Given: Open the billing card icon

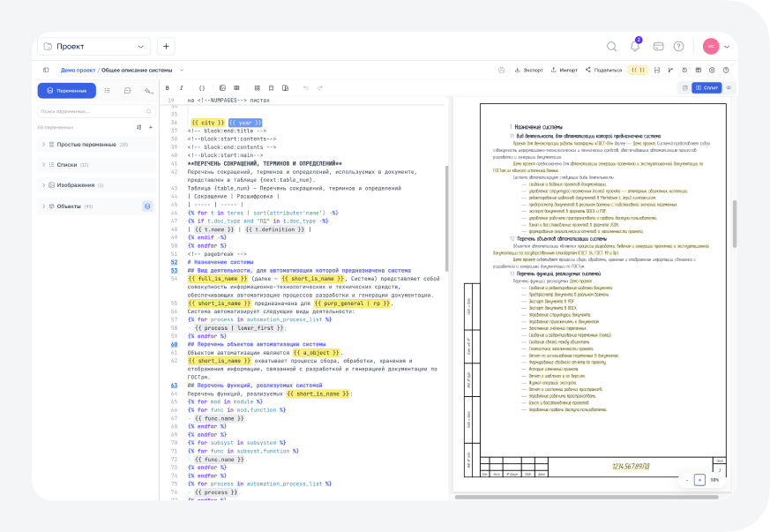Looking at the screenshot, I should coord(659,46).
